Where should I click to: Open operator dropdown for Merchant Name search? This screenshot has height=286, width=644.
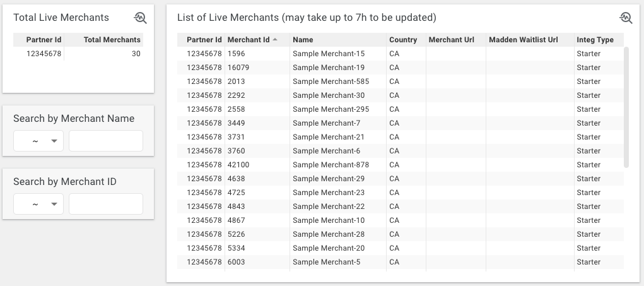[x=38, y=141]
